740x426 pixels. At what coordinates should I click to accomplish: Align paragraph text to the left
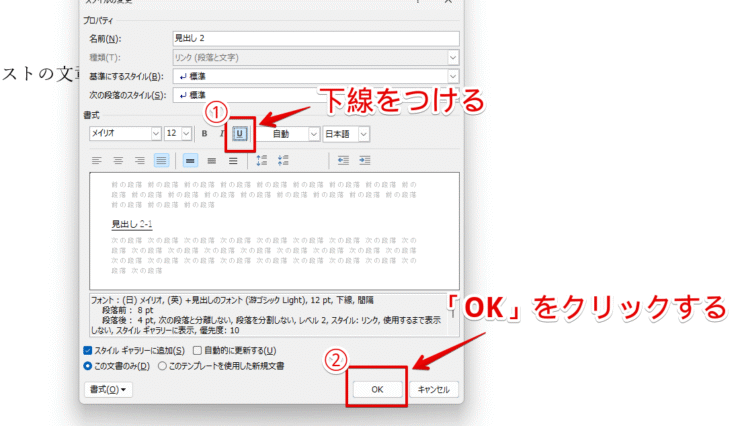[97, 161]
